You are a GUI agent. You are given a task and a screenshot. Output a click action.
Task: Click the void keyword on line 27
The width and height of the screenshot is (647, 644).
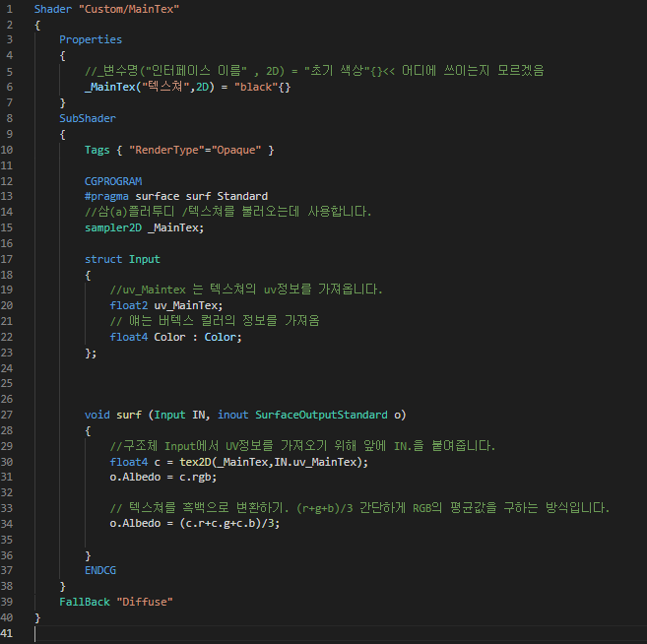click(97, 415)
